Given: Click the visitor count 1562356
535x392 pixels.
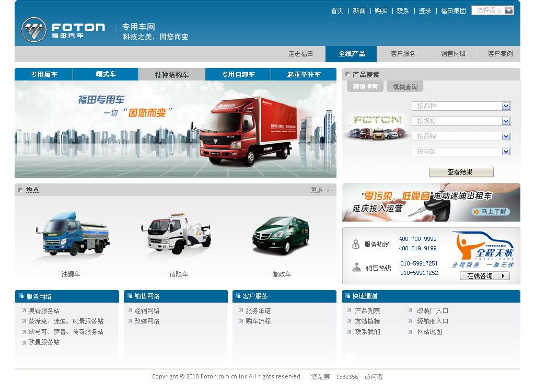Looking at the screenshot, I should click(x=347, y=377).
